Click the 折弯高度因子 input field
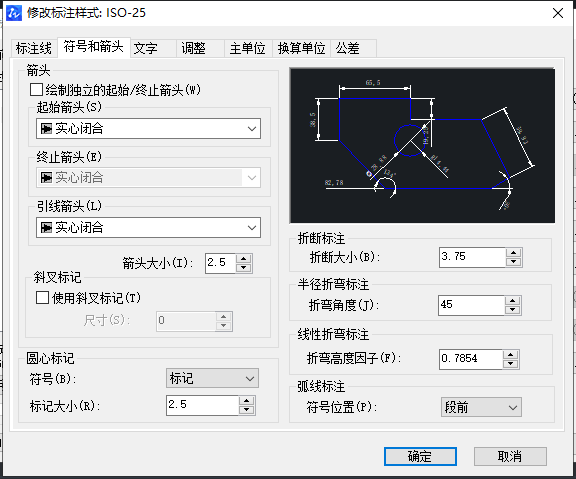576x479 pixels. (471, 359)
